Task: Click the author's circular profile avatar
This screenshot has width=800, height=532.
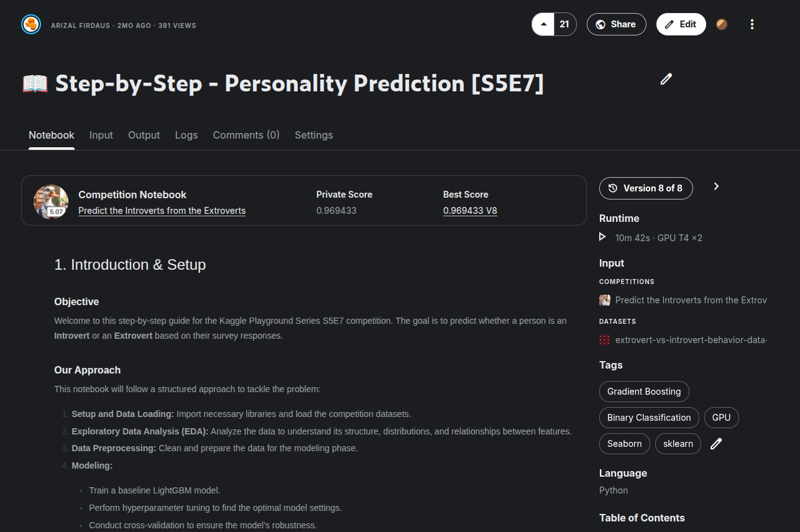Action: [x=31, y=24]
